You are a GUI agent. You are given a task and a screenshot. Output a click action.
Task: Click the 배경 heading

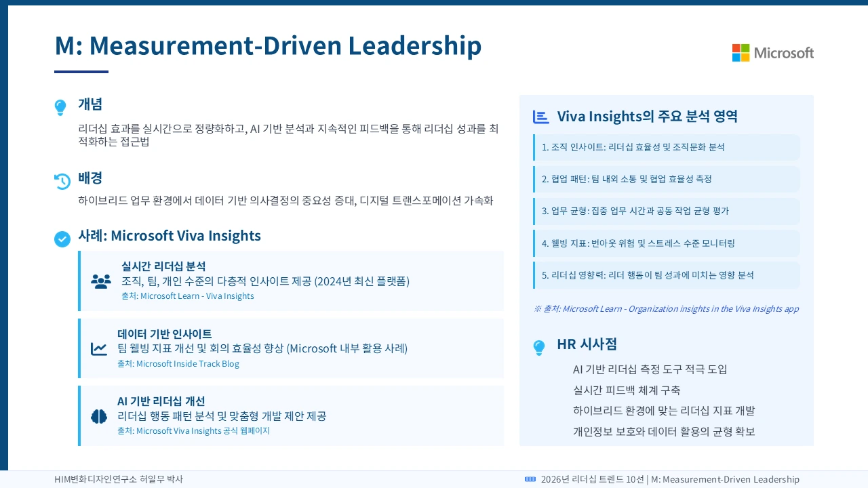coord(90,178)
